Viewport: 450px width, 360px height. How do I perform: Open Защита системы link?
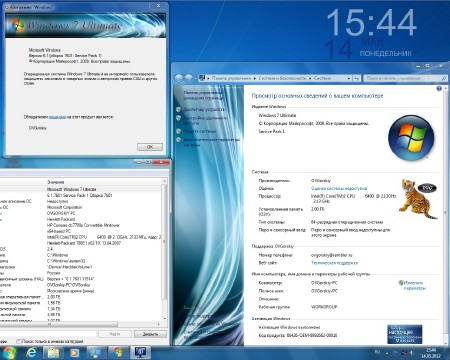200,131
